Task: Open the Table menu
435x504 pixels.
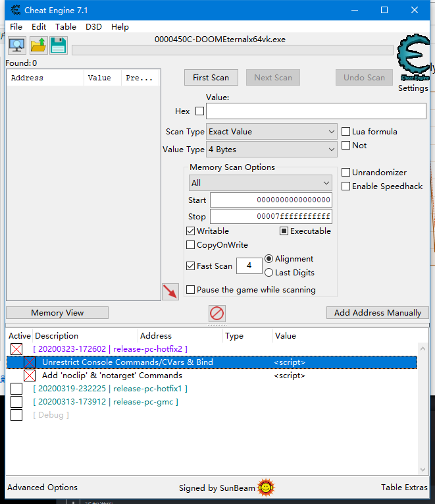Action: pyautogui.click(x=66, y=26)
